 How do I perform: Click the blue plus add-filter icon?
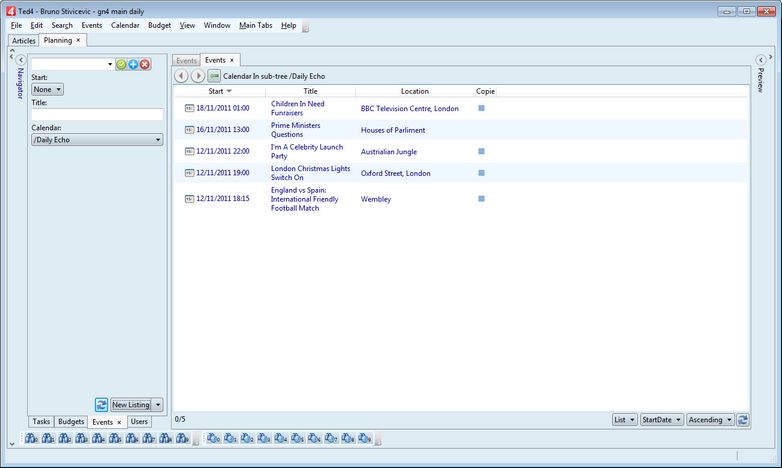tap(133, 64)
